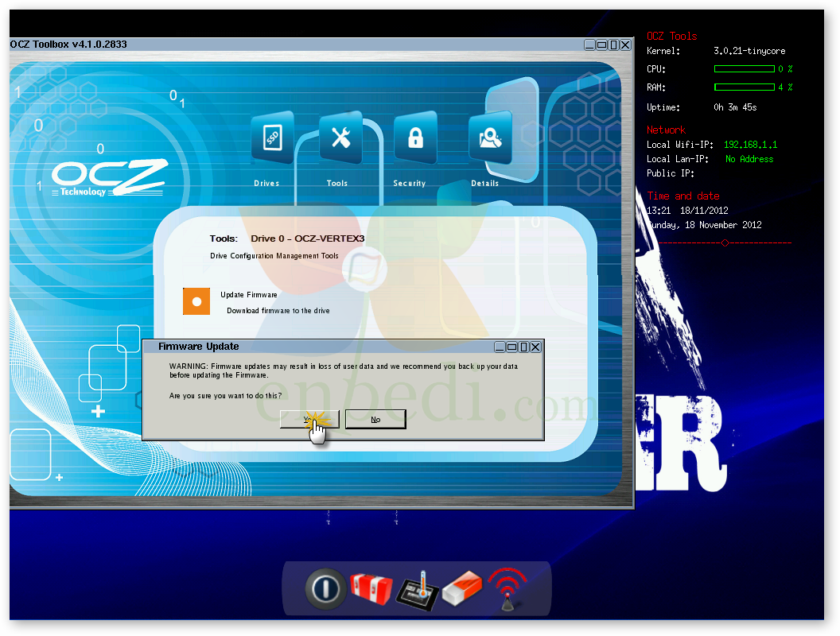Open the Security lock icon
Image resolution: width=840 pixels, height=636 pixels.
click(414, 138)
